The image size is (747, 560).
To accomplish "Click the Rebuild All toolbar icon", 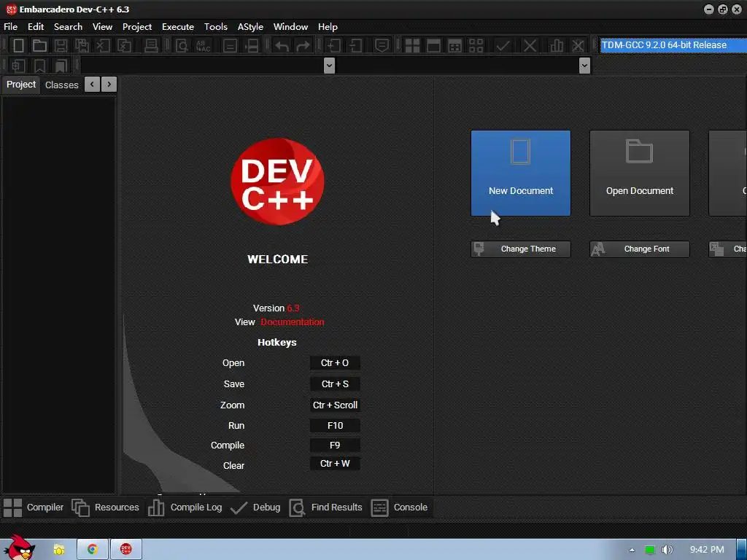I will click(476, 46).
